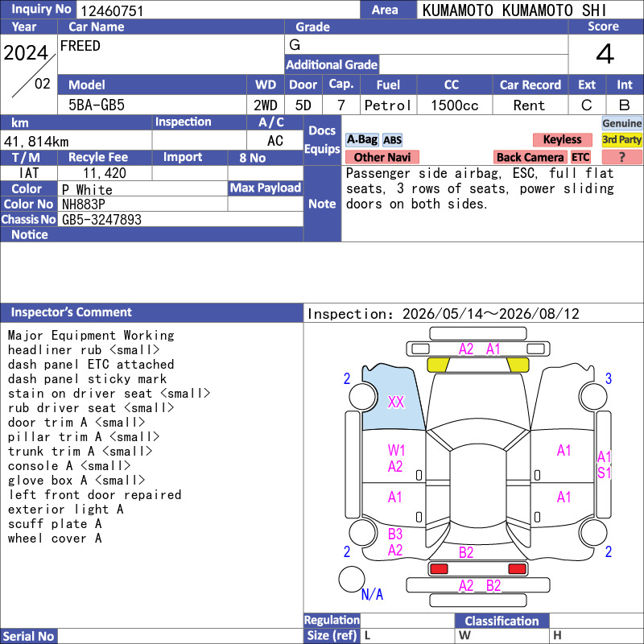Click the Rent car record value

pos(529,105)
